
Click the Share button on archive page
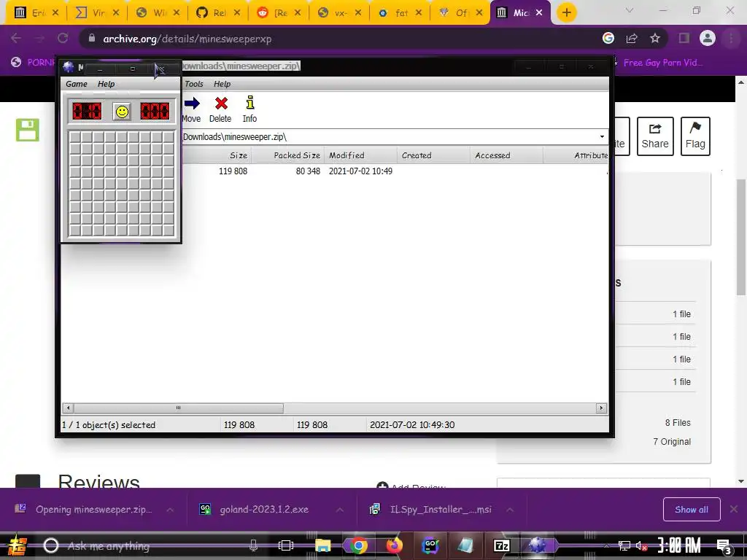pos(655,136)
